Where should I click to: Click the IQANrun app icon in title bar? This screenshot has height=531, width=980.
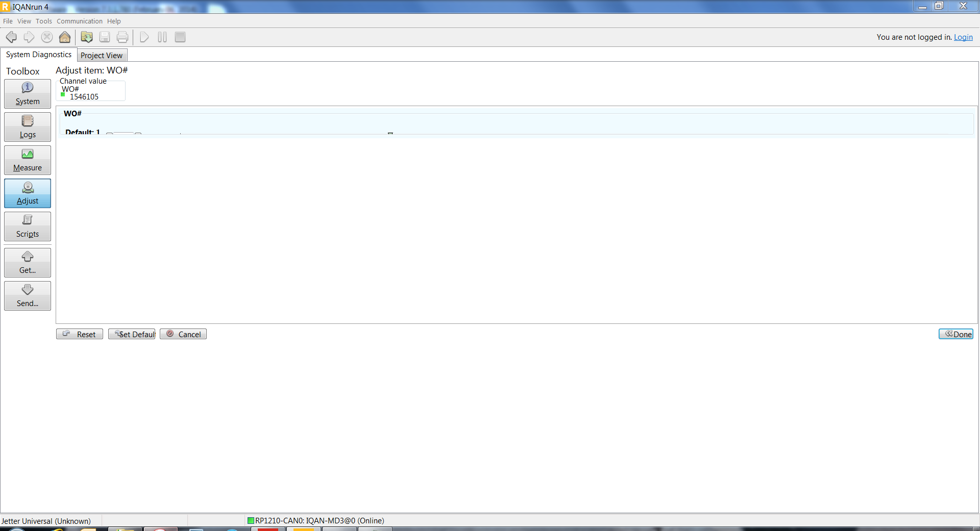point(6,7)
